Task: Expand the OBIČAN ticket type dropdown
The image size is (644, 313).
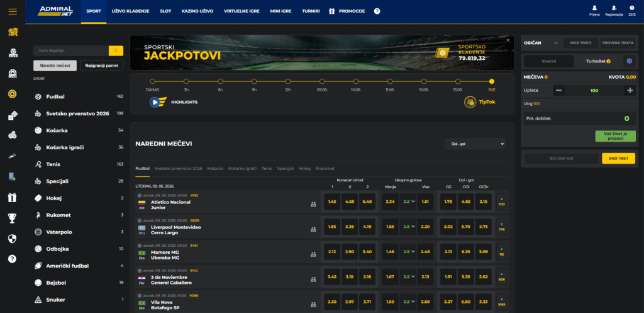Action: click(540, 43)
